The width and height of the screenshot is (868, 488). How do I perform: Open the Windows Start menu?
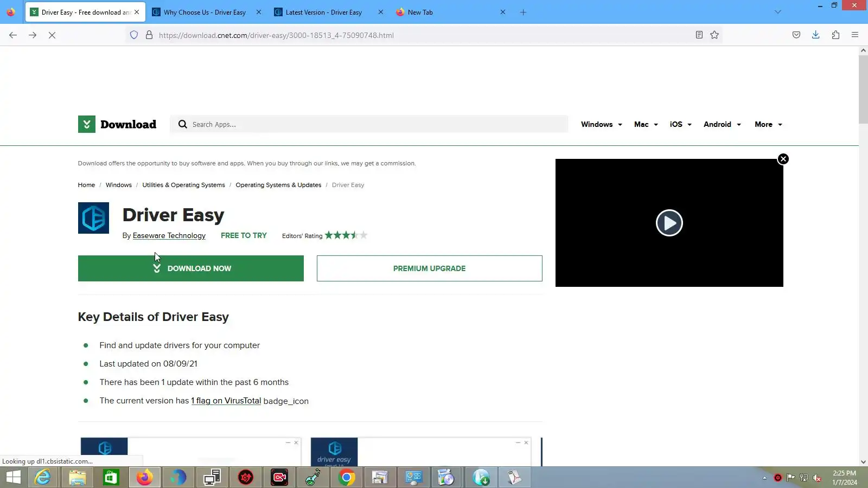click(13, 478)
